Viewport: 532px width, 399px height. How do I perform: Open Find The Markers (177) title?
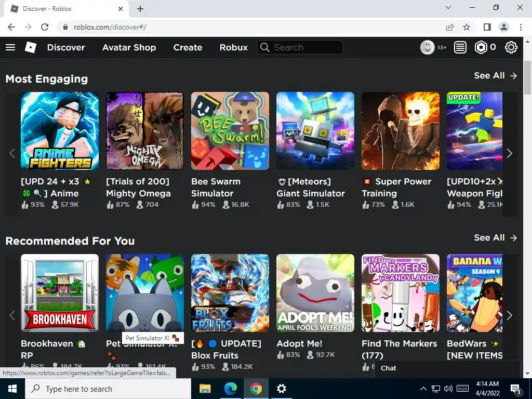click(x=400, y=350)
